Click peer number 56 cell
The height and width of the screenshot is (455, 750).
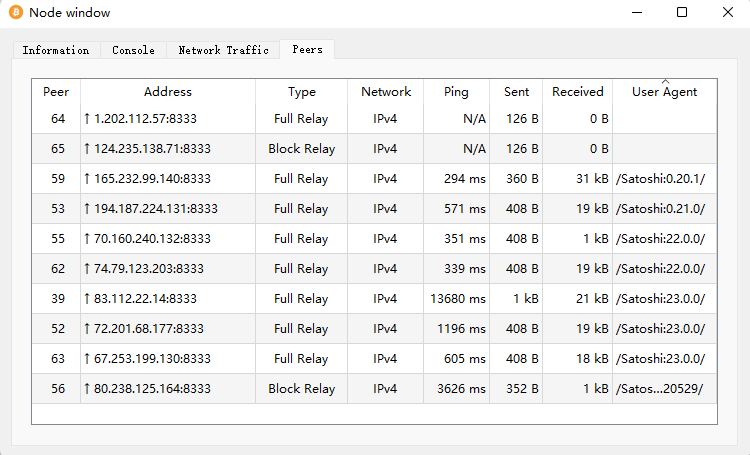click(x=57, y=388)
